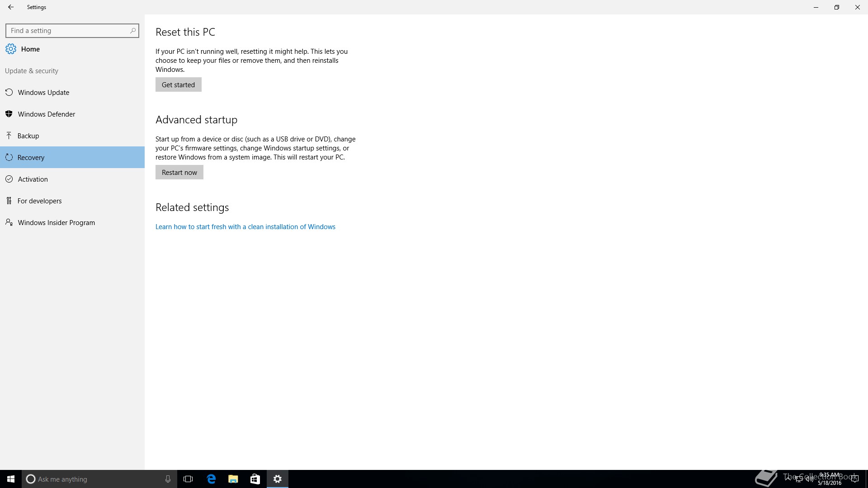The image size is (868, 488).
Task: Minimize the Settings window
Action: click(816, 7)
